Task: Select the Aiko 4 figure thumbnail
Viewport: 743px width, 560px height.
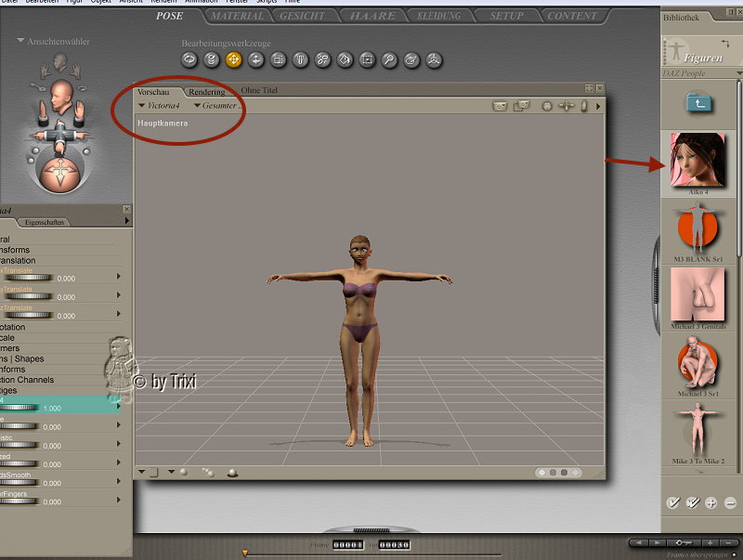Action: point(697,160)
